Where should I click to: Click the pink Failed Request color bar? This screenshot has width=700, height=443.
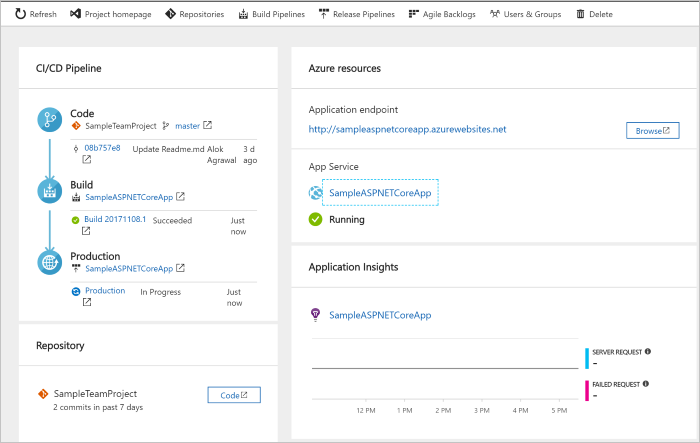coord(587,390)
